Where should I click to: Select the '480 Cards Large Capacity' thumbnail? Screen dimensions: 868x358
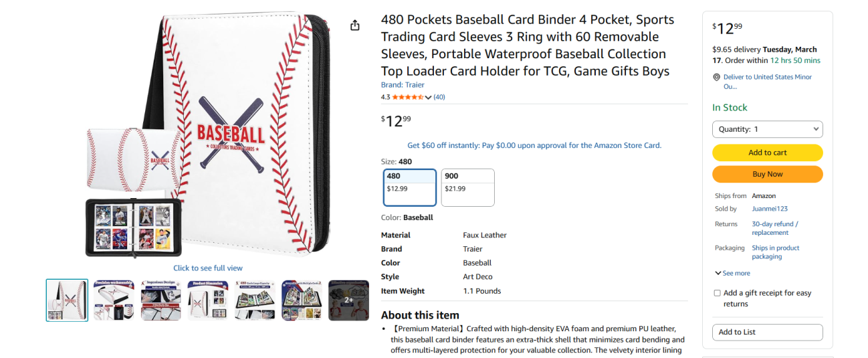[255, 300]
